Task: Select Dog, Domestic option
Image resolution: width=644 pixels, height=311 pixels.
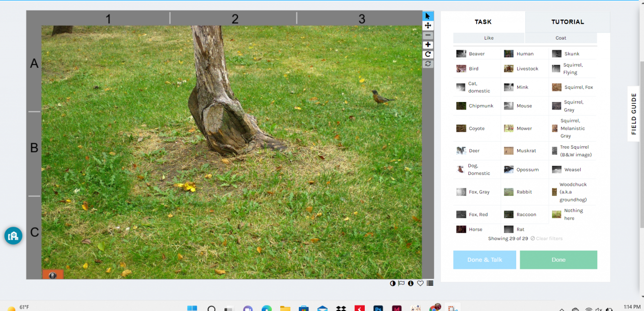Action: (476, 169)
